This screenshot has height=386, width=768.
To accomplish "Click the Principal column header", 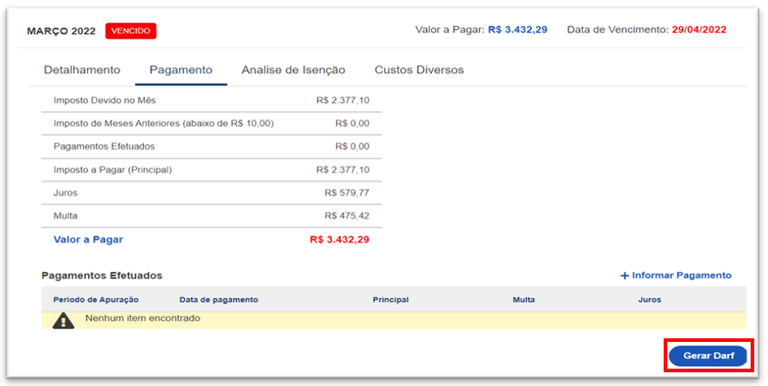I will click(390, 300).
